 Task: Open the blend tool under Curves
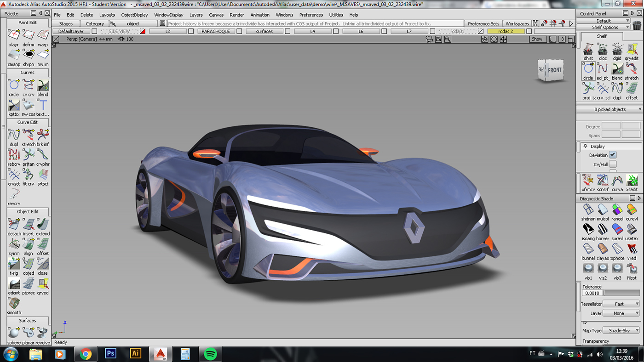42,85
